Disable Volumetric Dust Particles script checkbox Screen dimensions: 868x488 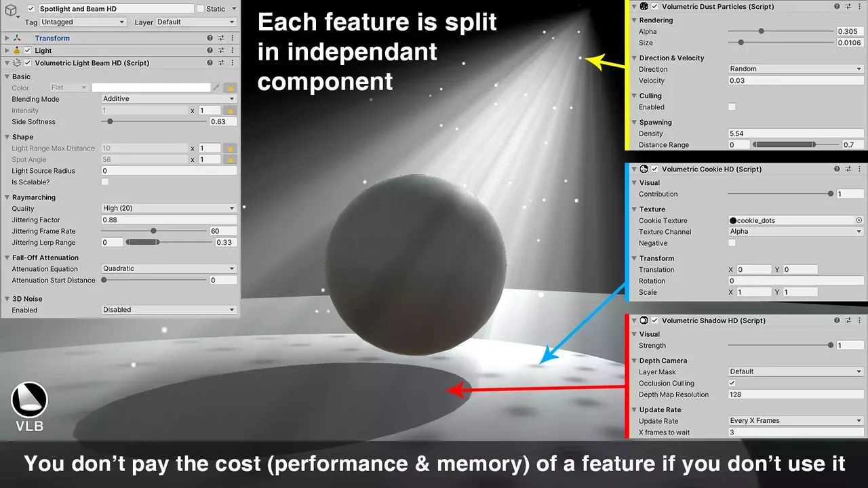click(655, 6)
